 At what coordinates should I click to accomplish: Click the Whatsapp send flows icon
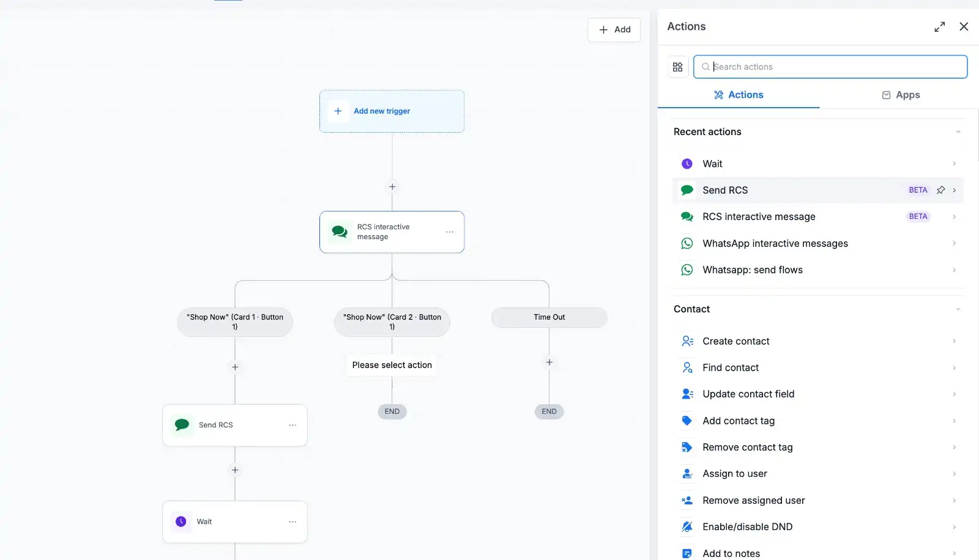tap(687, 270)
